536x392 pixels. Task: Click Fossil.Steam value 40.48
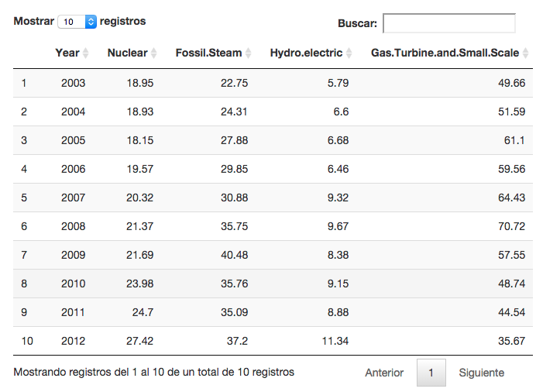pos(234,256)
